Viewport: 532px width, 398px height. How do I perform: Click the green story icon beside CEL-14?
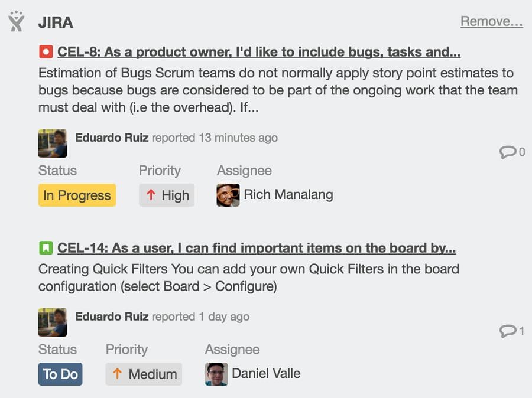tap(44, 247)
